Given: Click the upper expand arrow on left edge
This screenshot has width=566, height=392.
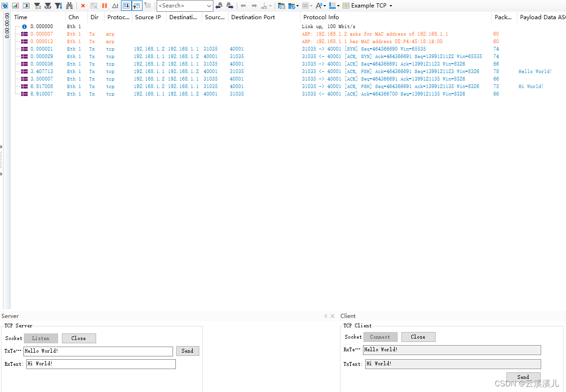Looking at the screenshot, I should tap(1, 147).
